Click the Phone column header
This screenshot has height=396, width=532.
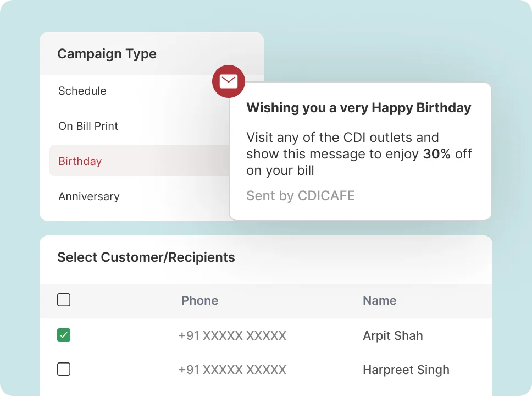[200, 300]
